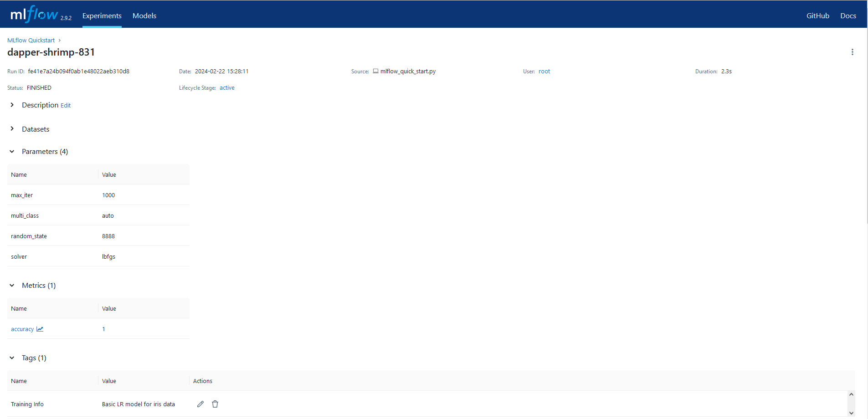
Task: Select the multi_class parameter name
Action: coord(25,215)
